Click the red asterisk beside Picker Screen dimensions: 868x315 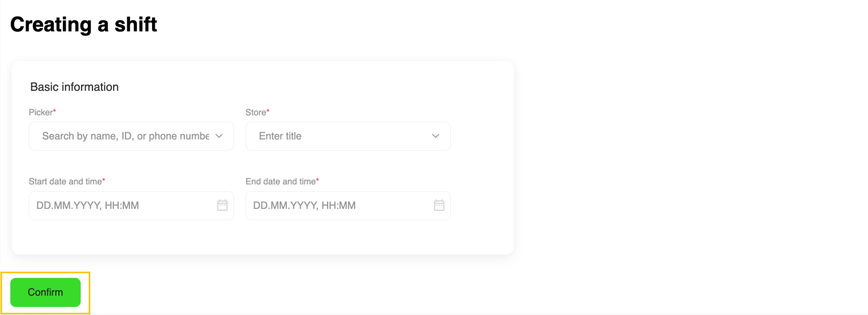point(55,110)
